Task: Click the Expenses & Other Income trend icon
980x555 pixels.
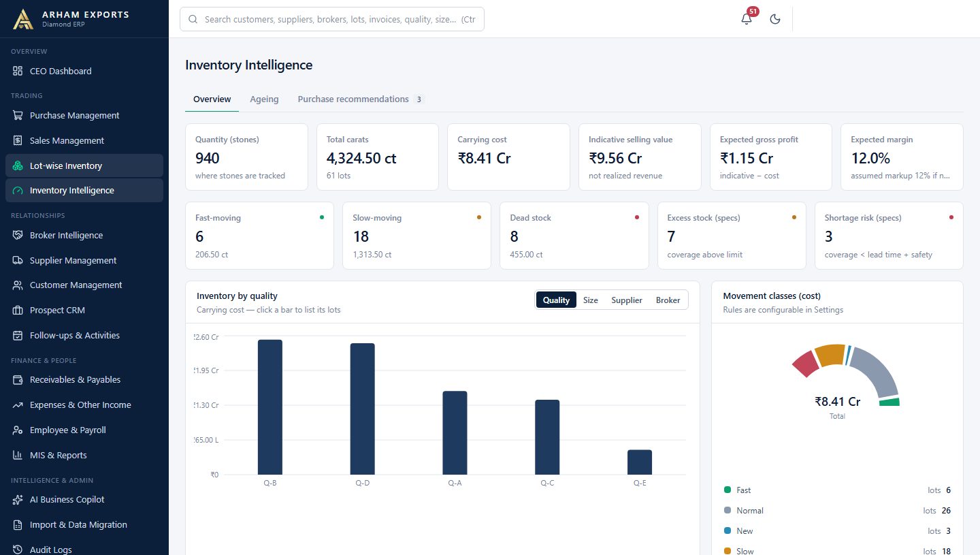Action: 18,405
